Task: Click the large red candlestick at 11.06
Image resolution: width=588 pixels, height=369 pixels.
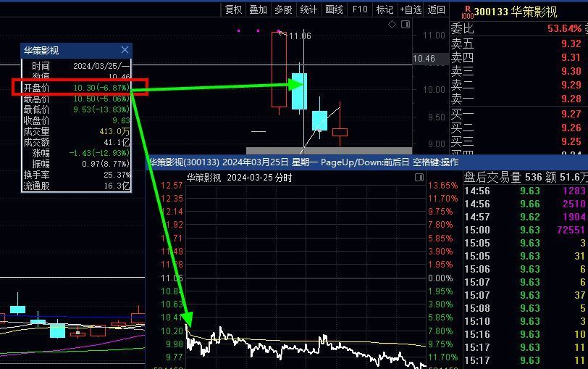Action: pos(279,69)
